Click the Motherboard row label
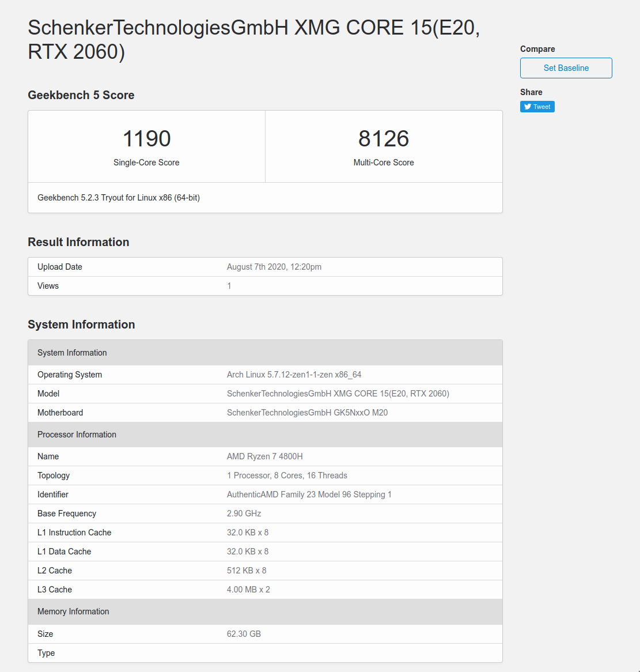 click(60, 413)
